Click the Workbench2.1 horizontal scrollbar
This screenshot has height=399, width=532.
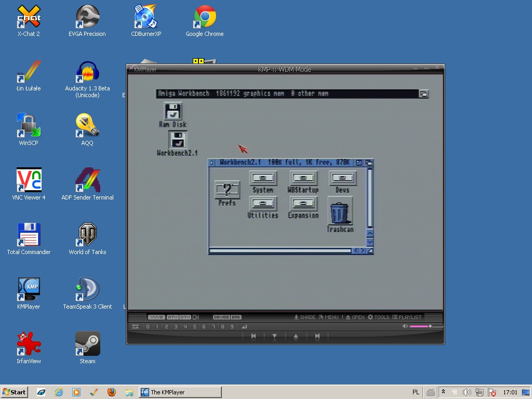(281, 251)
